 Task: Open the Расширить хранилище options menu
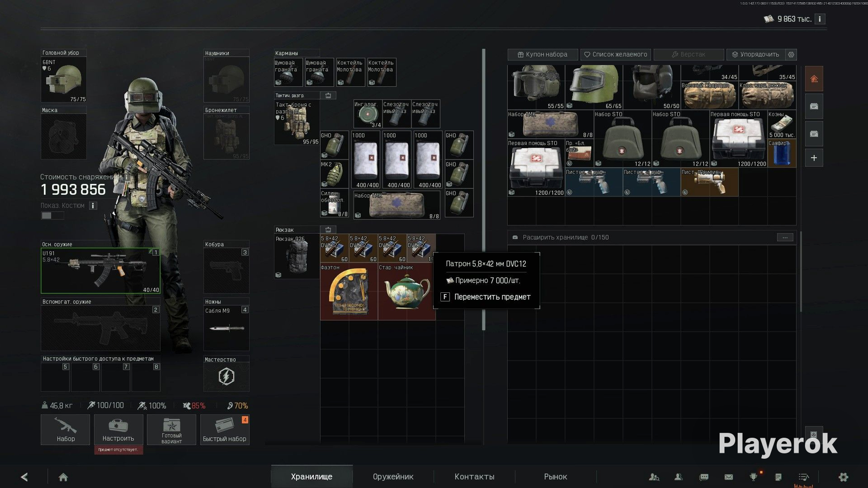[x=785, y=238]
